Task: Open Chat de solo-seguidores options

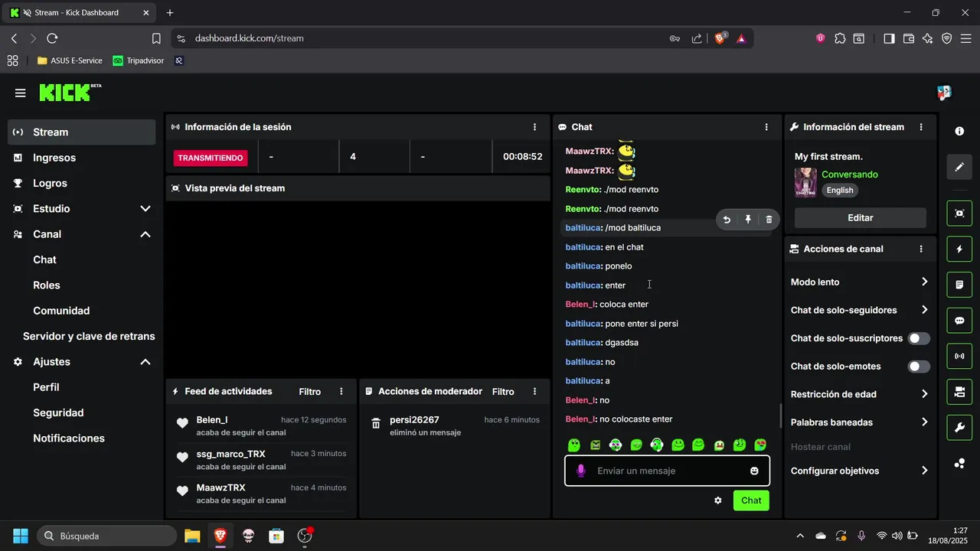Action: (860, 310)
